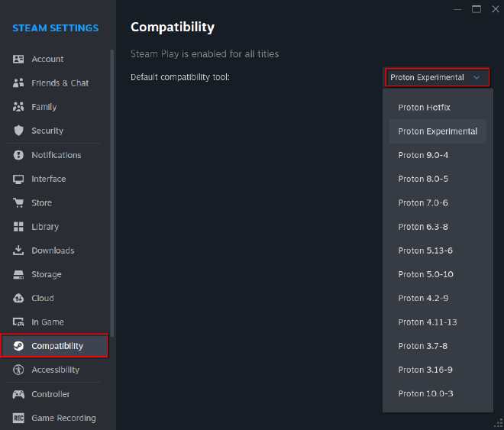Screen dimensions: 504x430
Task: Go to the Storage settings section
Action: click(x=46, y=274)
